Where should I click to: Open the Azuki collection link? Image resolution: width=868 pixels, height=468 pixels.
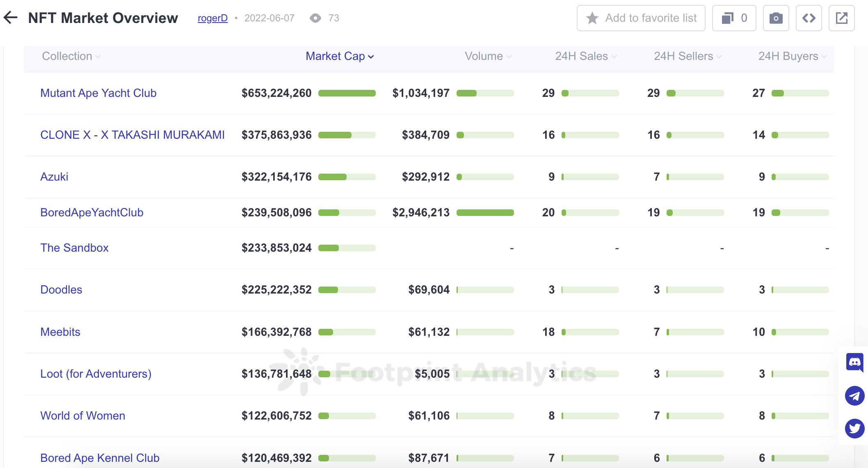tap(54, 177)
